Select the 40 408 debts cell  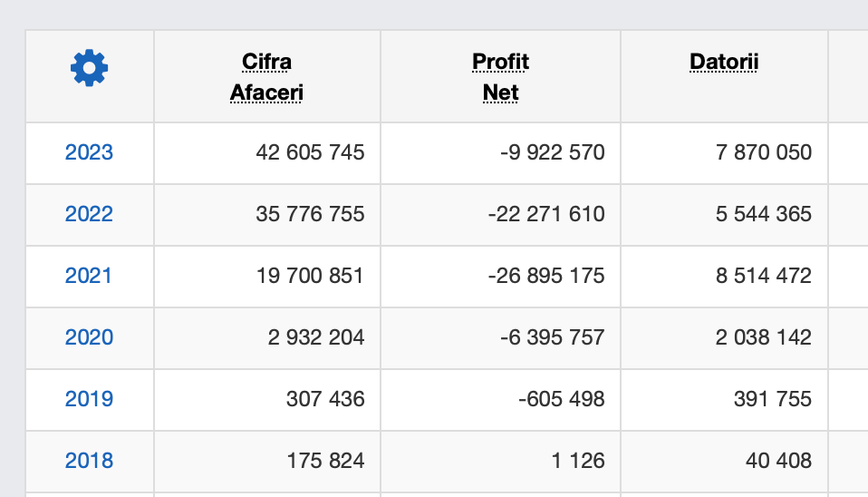click(x=778, y=461)
